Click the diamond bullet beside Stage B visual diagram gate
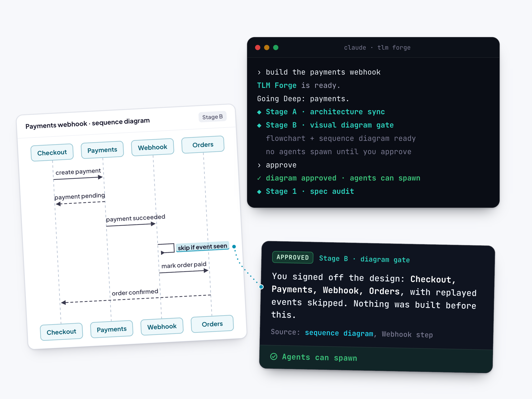532x399 pixels. click(259, 125)
